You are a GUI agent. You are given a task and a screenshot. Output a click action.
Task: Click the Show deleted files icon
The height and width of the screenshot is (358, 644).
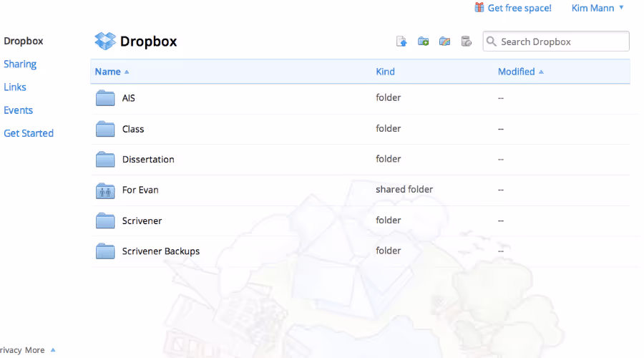[466, 42]
